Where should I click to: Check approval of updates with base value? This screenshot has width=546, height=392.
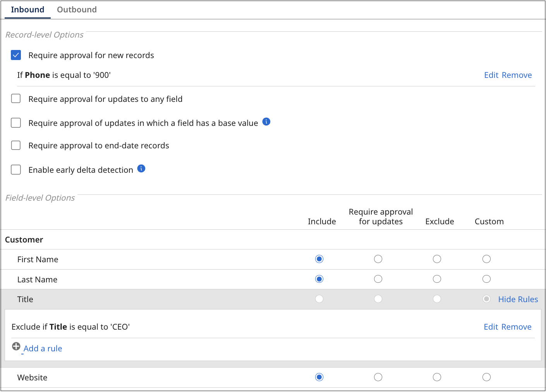point(16,123)
